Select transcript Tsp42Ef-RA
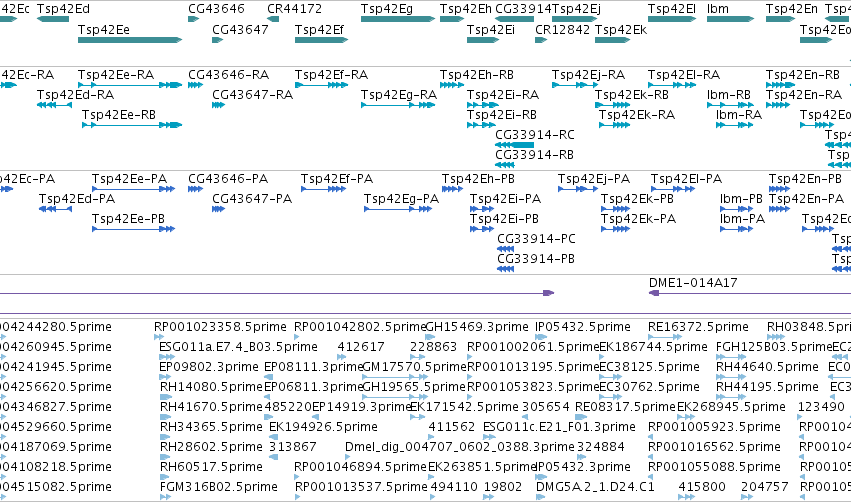851x502 pixels. [331, 75]
